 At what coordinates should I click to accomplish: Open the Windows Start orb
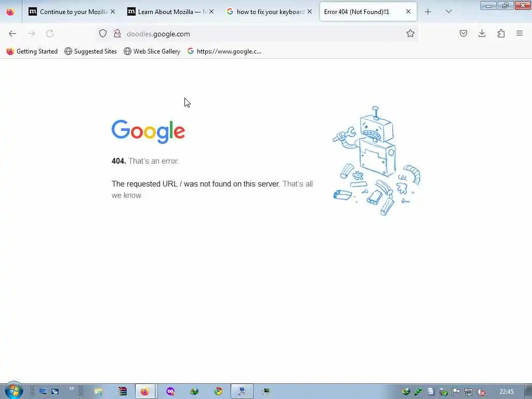point(13,391)
